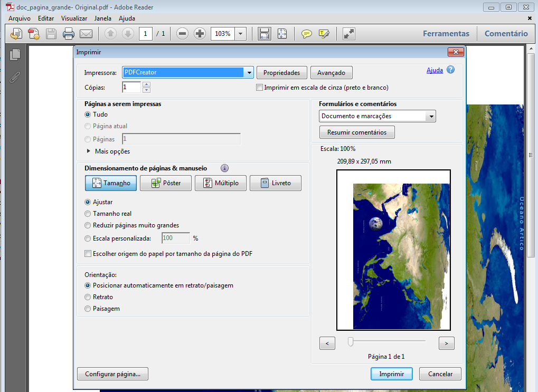Screen dimensions: 538x392
Task: Open the Arquivo menu
Action: click(21, 18)
